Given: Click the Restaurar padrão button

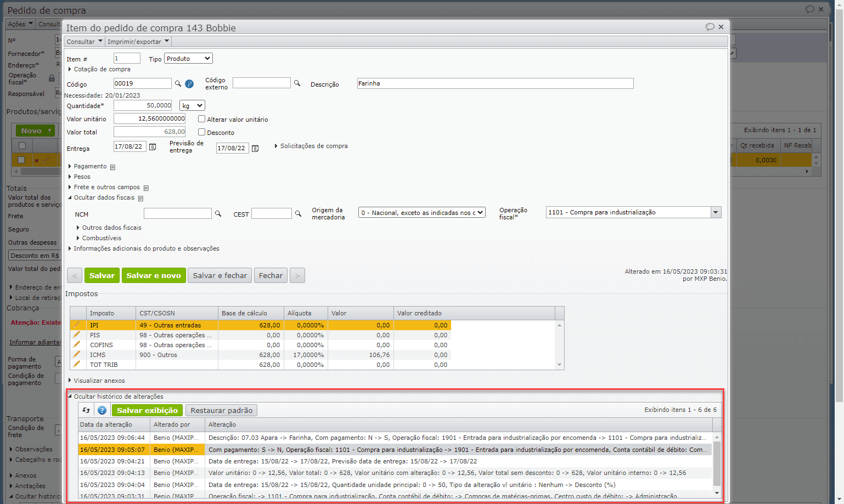Looking at the screenshot, I should coord(221,410).
